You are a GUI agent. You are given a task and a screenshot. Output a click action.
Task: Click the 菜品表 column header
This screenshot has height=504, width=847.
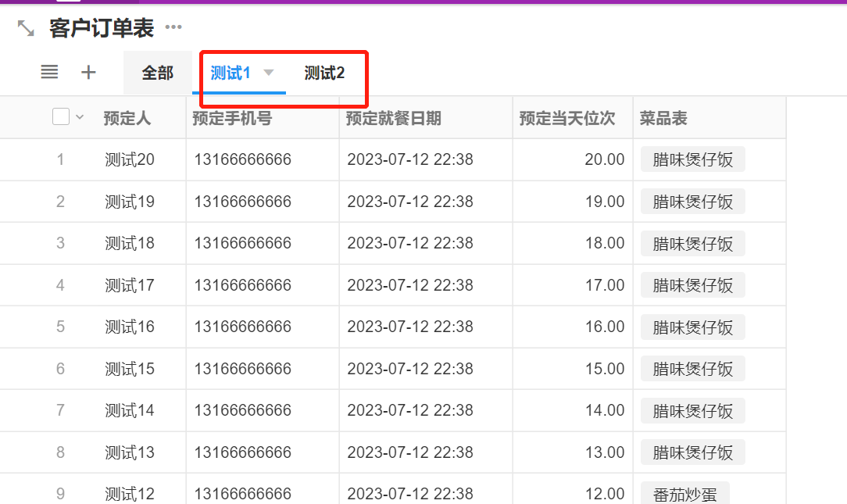(663, 118)
